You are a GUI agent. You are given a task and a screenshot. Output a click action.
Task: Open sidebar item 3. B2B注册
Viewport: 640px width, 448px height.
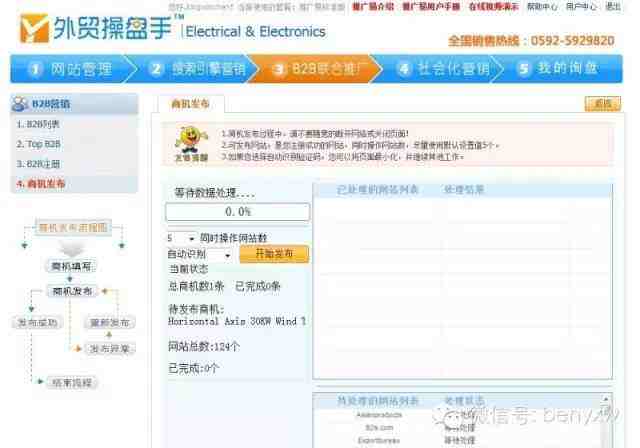pyautogui.click(x=38, y=164)
